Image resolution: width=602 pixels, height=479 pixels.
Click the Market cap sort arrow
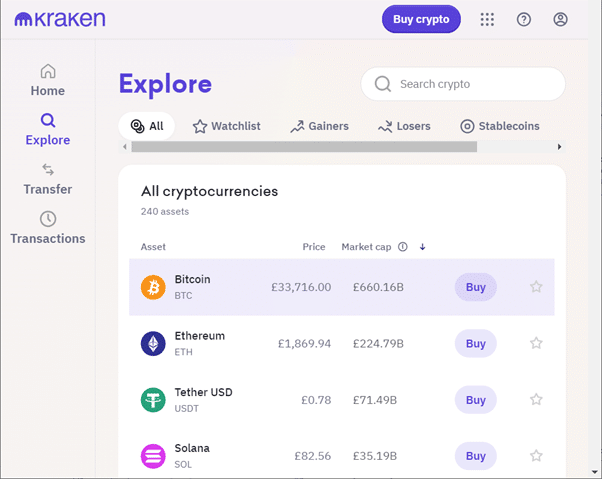(x=422, y=247)
